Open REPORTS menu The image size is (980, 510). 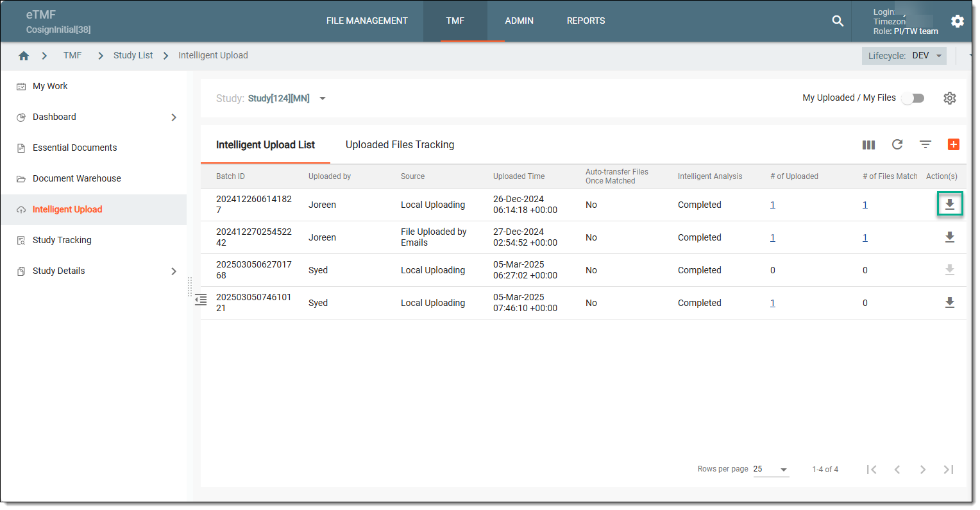[x=586, y=21]
